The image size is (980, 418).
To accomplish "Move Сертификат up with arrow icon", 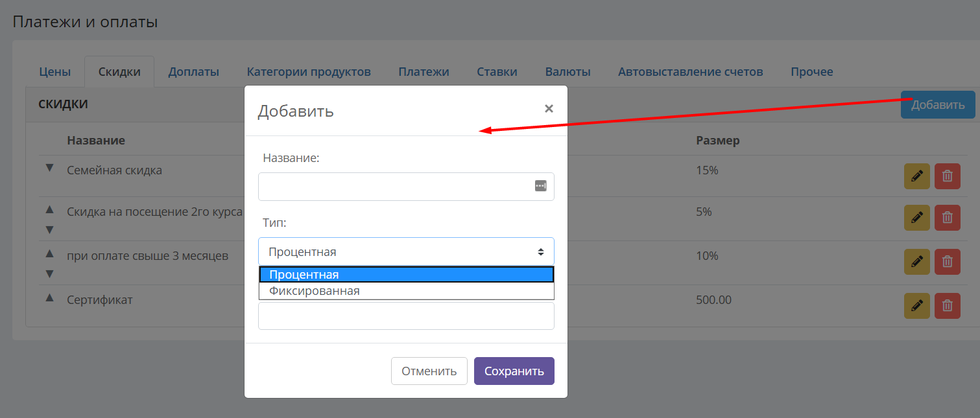I will (x=49, y=298).
